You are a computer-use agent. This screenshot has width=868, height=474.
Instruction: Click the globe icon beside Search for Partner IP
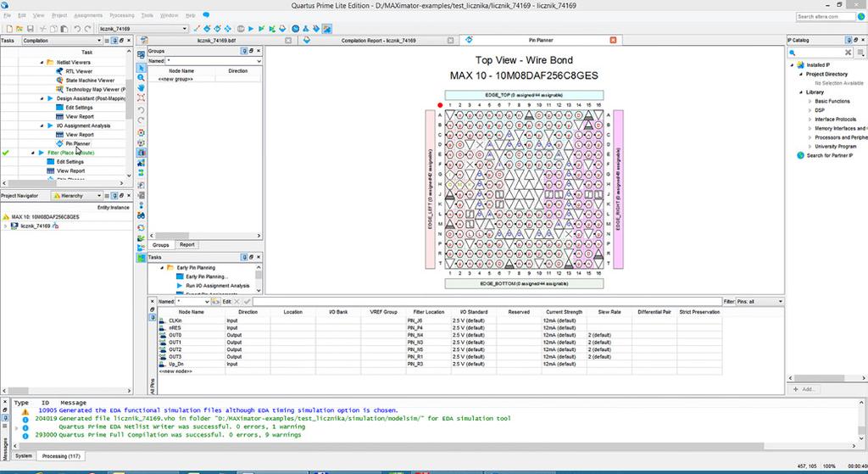800,156
